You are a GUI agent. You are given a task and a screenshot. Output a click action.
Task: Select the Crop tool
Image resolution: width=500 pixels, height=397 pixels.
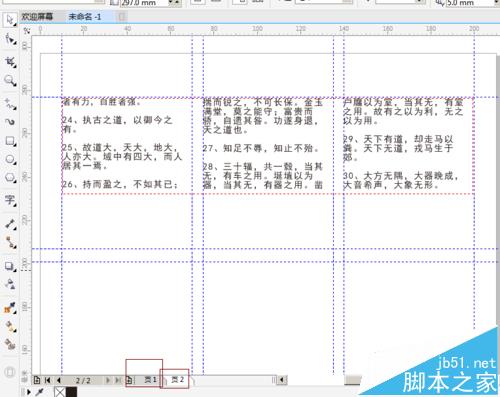click(x=10, y=62)
